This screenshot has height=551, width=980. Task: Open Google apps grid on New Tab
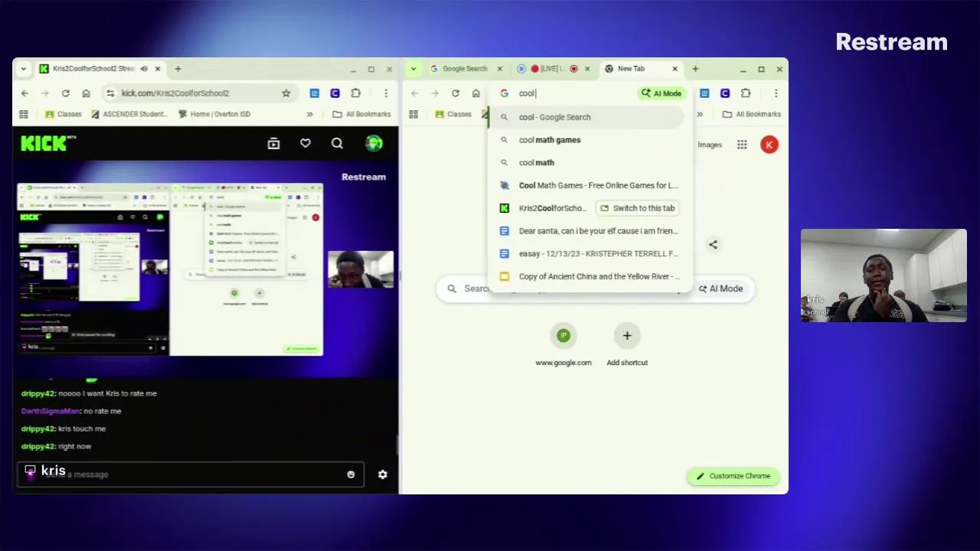[742, 145]
